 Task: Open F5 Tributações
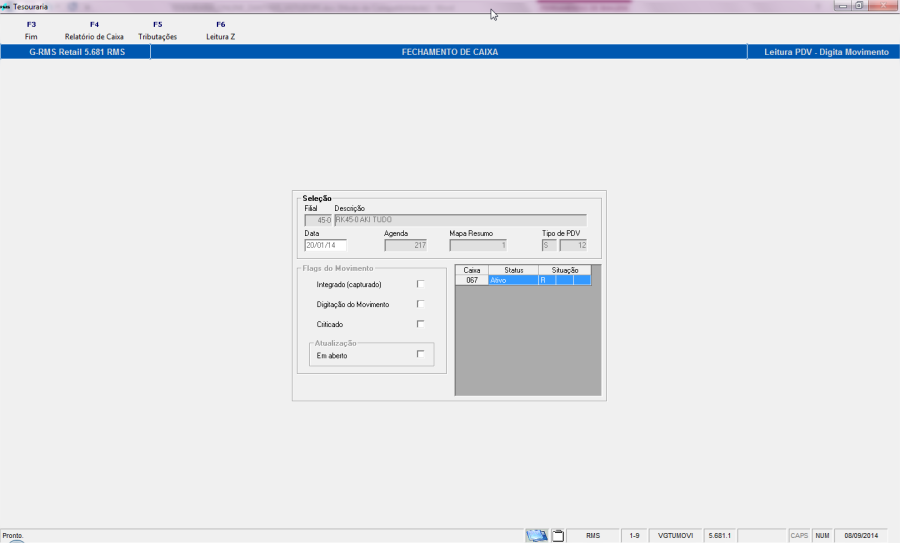click(x=157, y=30)
